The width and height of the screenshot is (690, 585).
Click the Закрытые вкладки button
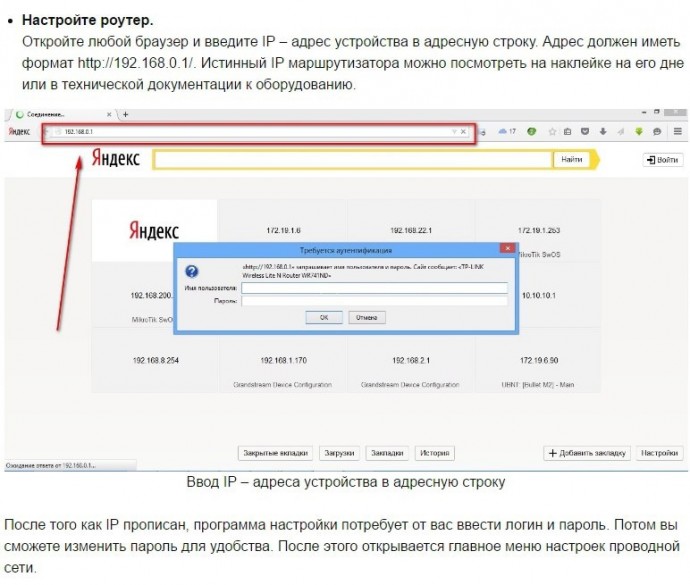275,453
